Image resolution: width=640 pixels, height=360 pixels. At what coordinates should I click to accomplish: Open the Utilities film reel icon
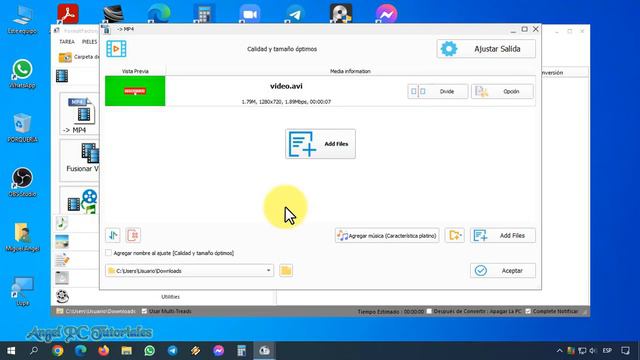(62, 296)
